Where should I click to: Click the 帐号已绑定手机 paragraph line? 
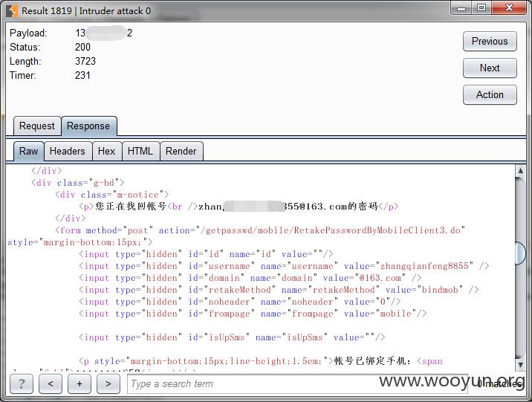pyautogui.click(x=261, y=361)
